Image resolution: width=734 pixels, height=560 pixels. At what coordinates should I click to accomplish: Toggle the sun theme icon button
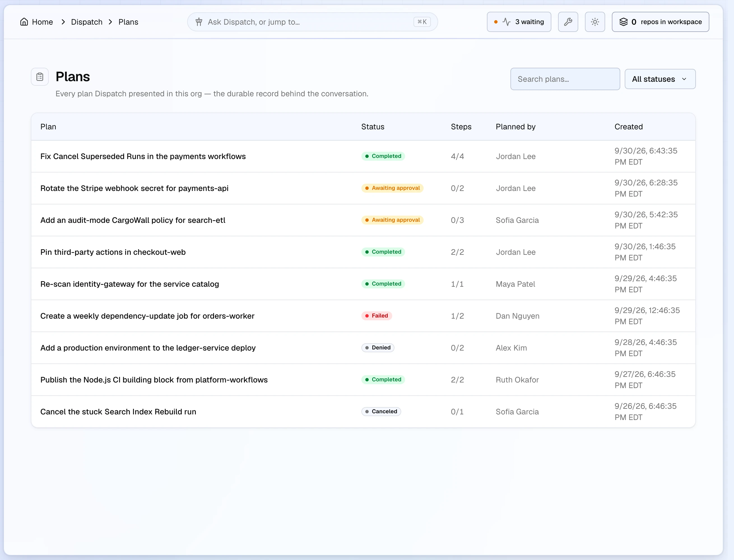595,22
